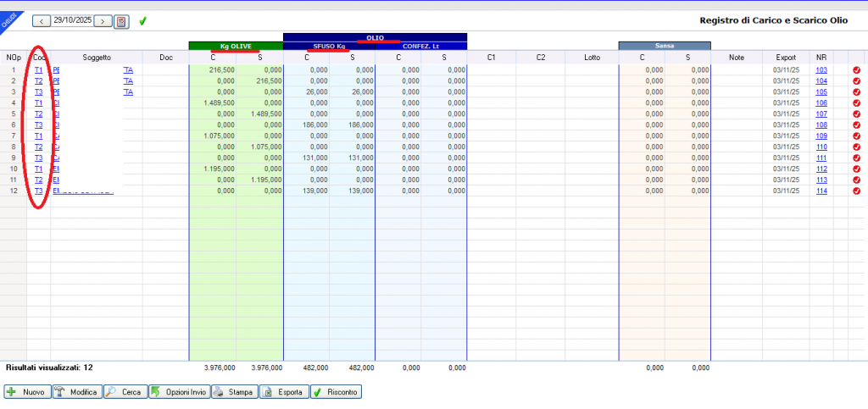Open search with the Cerca button
The height and width of the screenshot is (409, 868).
point(125,392)
